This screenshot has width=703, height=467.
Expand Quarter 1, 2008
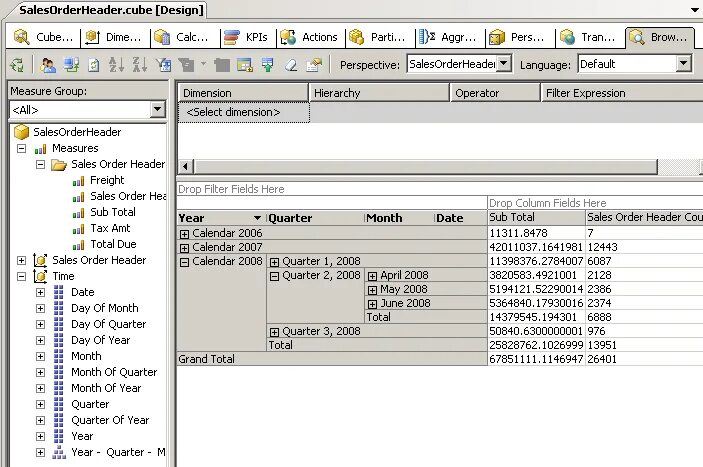coord(274,262)
